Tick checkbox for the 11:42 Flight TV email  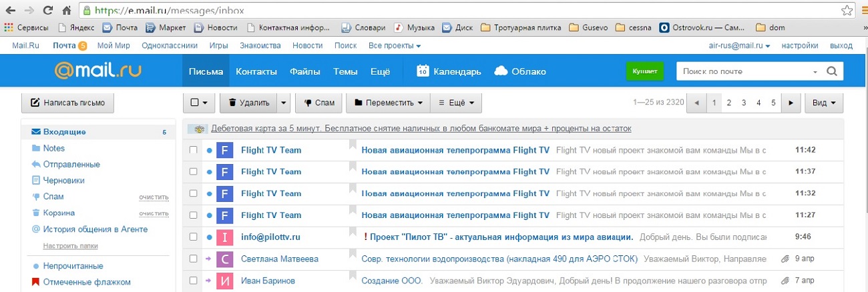[194, 150]
